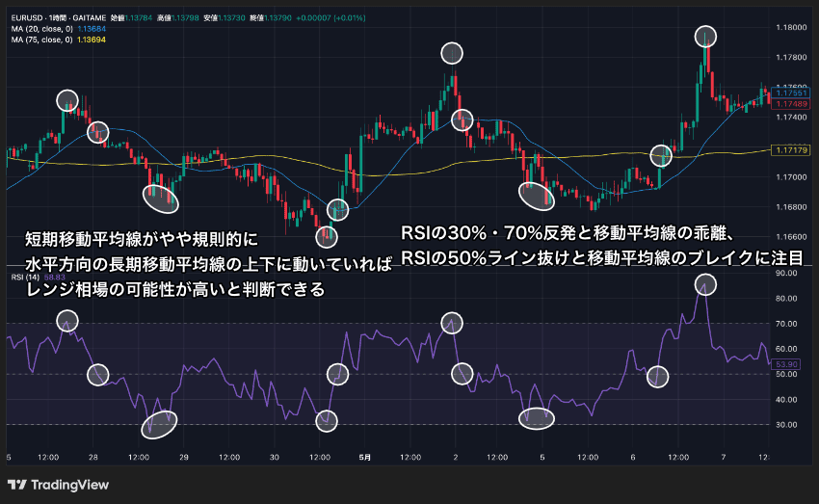Click the MA 75 value 1.13694
The height and width of the screenshot is (504, 819).
pos(92,40)
